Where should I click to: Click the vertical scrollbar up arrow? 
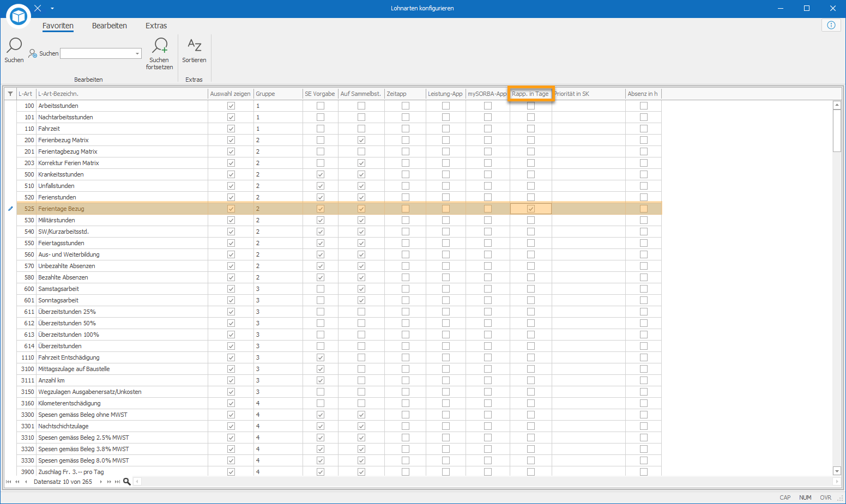(837, 105)
